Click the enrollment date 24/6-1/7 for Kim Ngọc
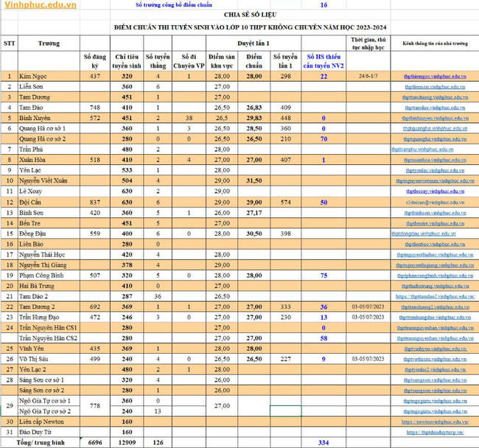Image resolution: width=479 pixels, height=448 pixels. (368, 76)
